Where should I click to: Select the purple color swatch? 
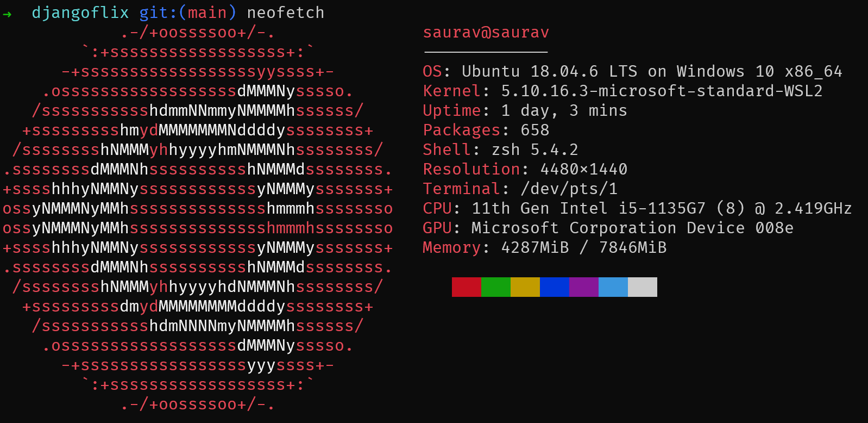[583, 287]
